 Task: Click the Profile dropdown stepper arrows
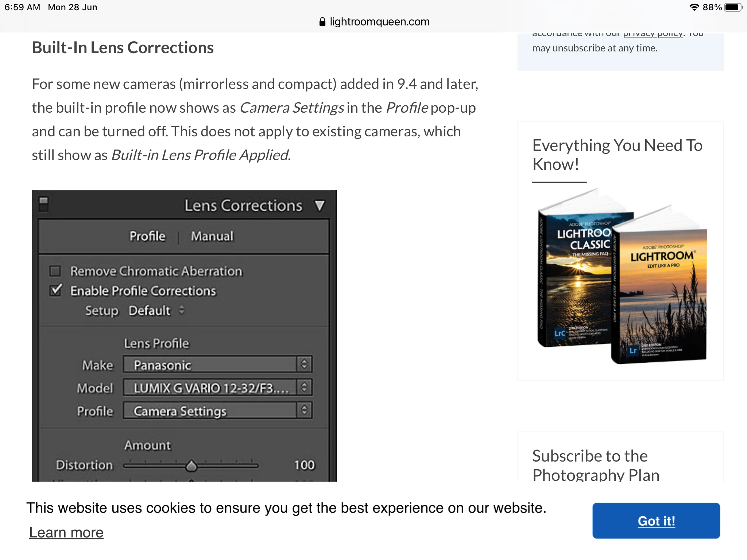[304, 411]
